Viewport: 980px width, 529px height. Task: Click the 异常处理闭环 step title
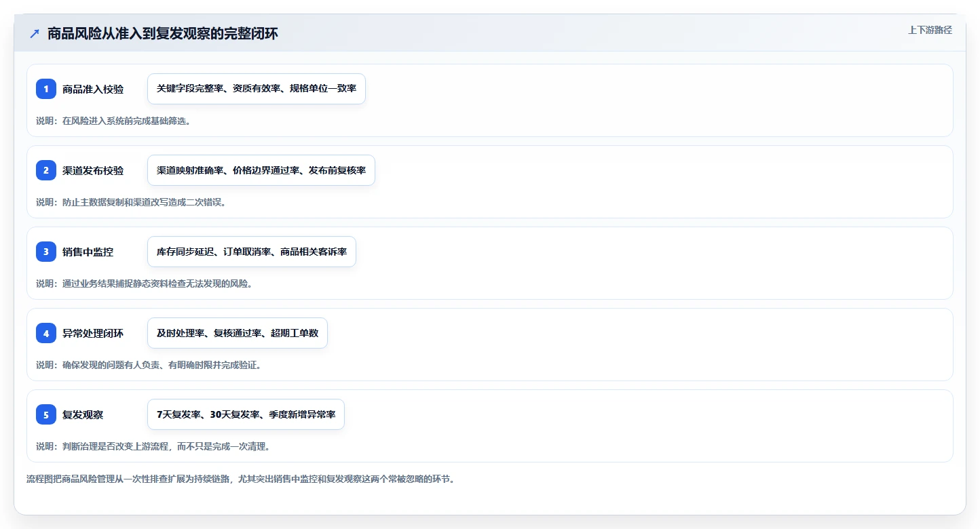pos(93,333)
